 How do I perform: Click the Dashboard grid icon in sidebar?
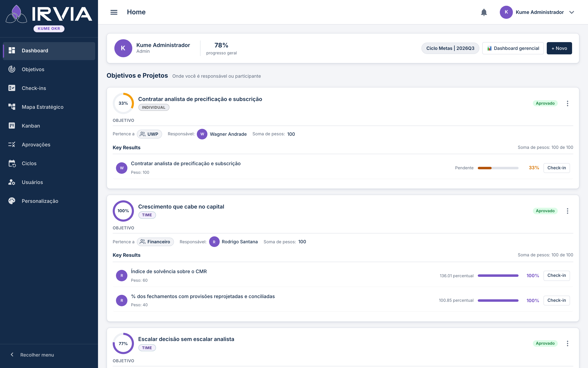pos(12,50)
